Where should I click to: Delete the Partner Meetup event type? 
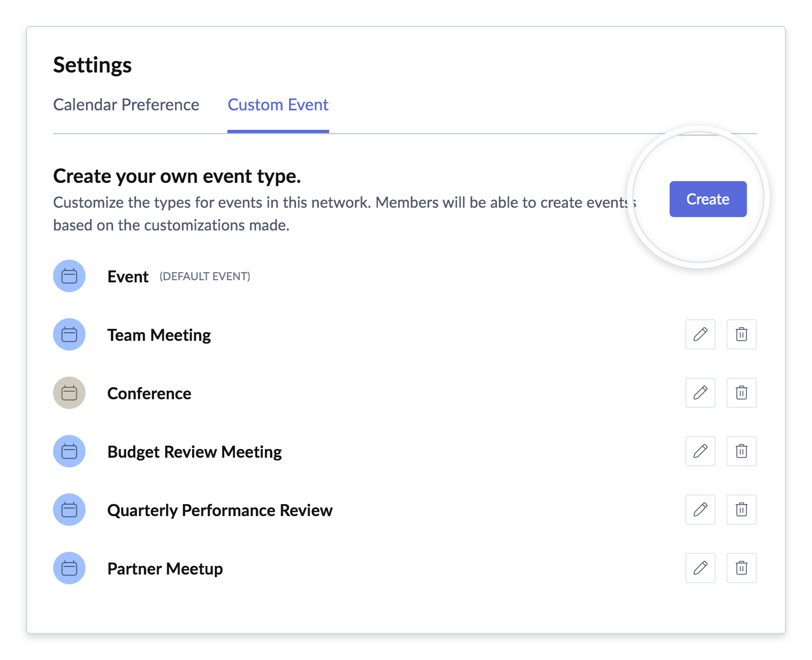741,568
